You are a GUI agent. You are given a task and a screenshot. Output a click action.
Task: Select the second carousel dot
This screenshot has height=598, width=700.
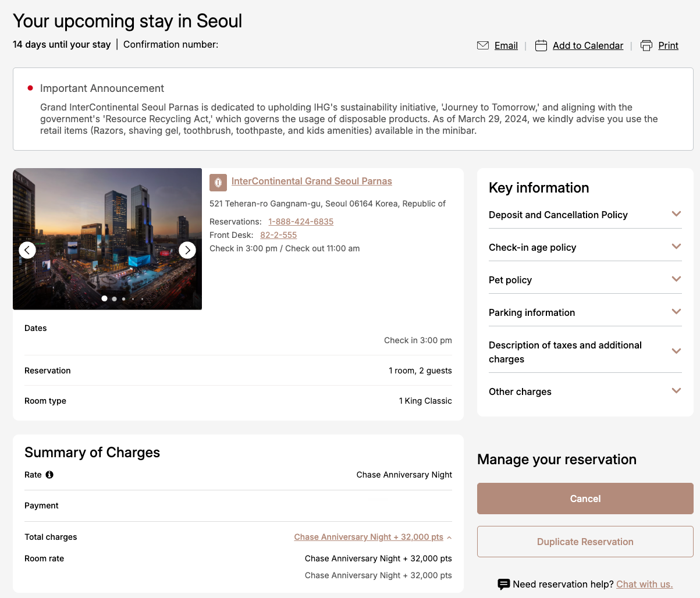pos(114,299)
